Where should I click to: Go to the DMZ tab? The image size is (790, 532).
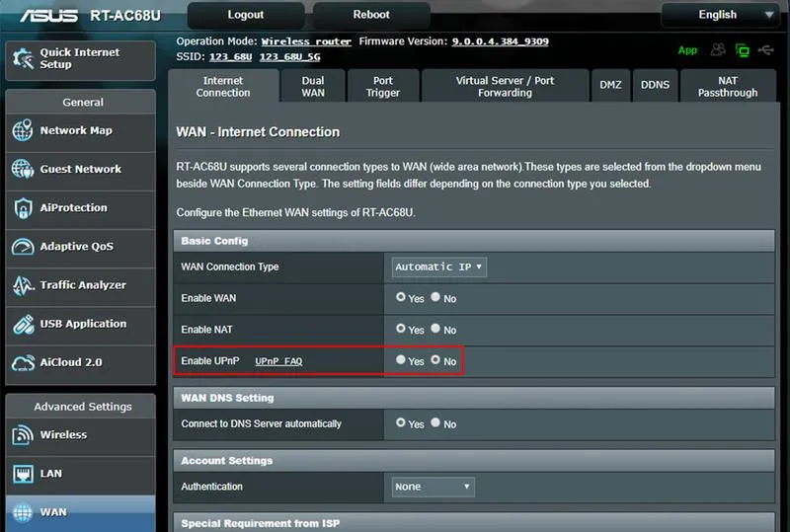pos(610,85)
